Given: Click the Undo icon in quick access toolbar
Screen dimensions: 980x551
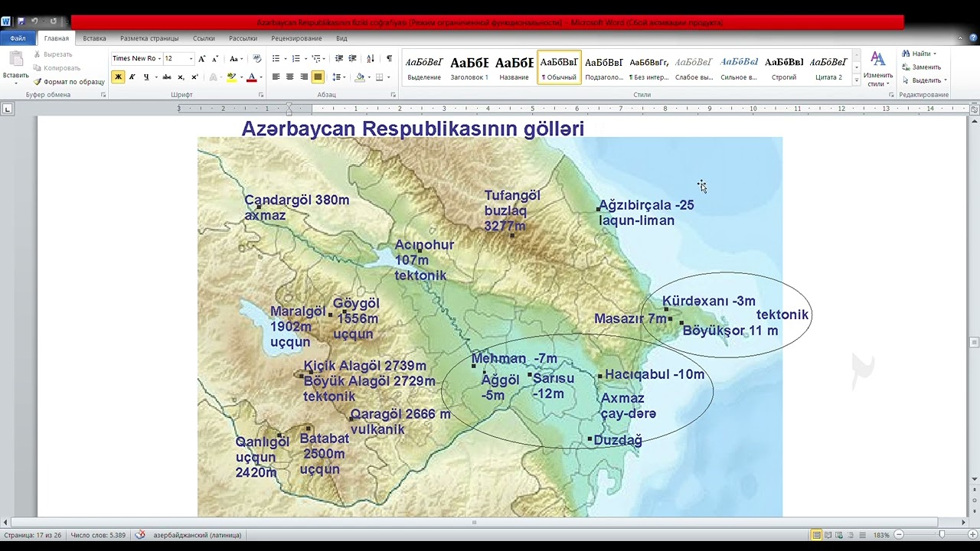Looking at the screenshot, I should [x=34, y=21].
